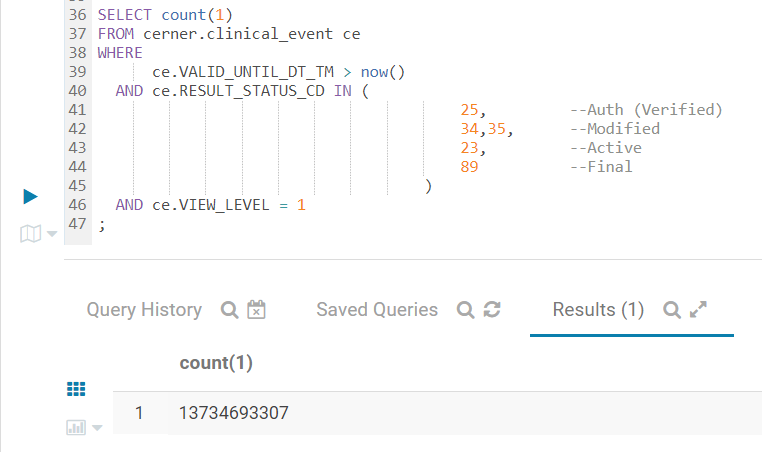762x452 pixels.
Task: Open the Saved Queries tab
Action: [376, 310]
